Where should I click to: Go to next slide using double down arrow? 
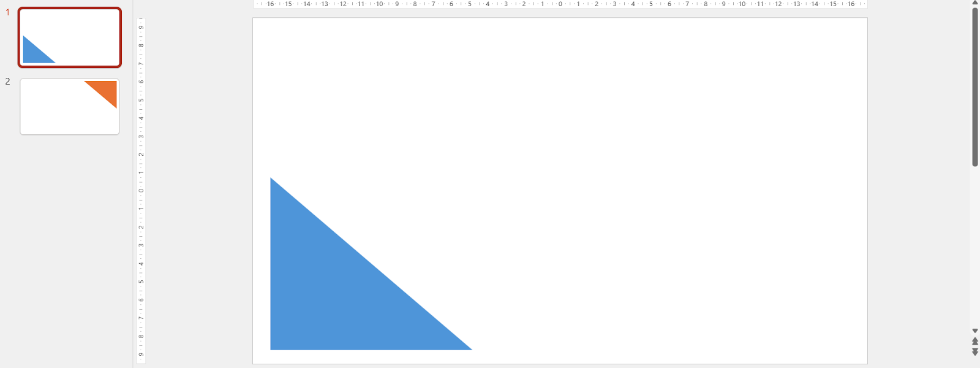point(975,352)
